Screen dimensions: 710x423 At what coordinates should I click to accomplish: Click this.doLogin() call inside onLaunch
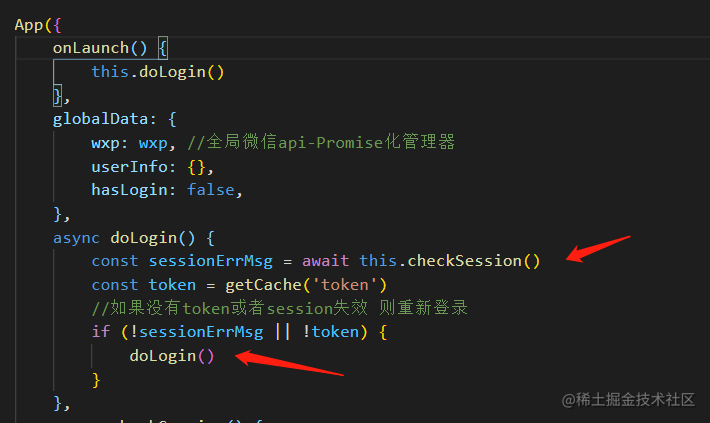pyautogui.click(x=158, y=72)
